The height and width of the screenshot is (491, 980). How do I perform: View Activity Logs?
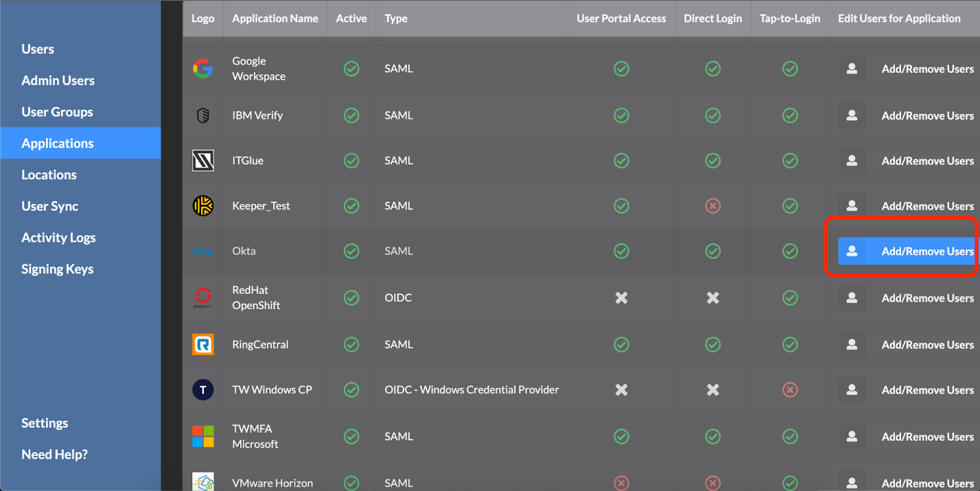tap(59, 238)
